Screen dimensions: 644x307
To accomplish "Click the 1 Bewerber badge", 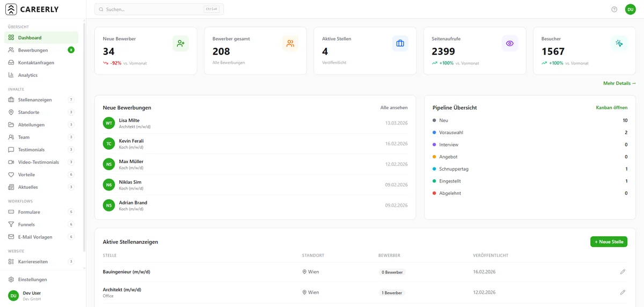I will (392, 293).
